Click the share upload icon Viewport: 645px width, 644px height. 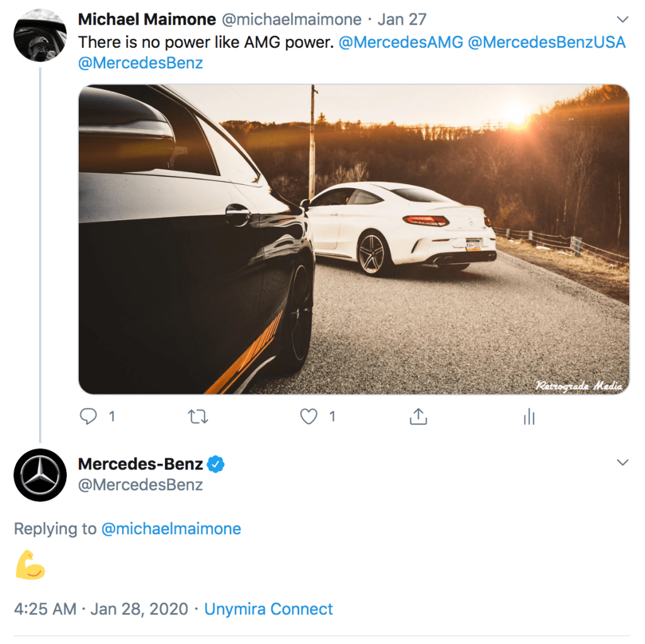pyautogui.click(x=418, y=417)
